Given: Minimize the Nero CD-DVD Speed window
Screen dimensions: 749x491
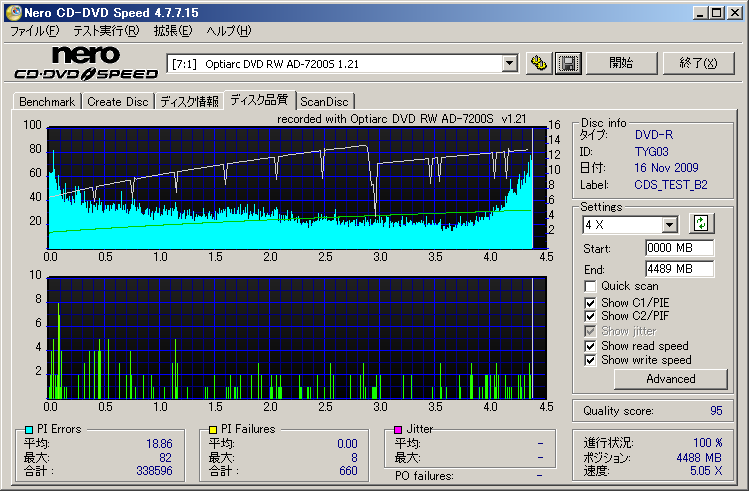Looking at the screenshot, I should (x=700, y=13).
